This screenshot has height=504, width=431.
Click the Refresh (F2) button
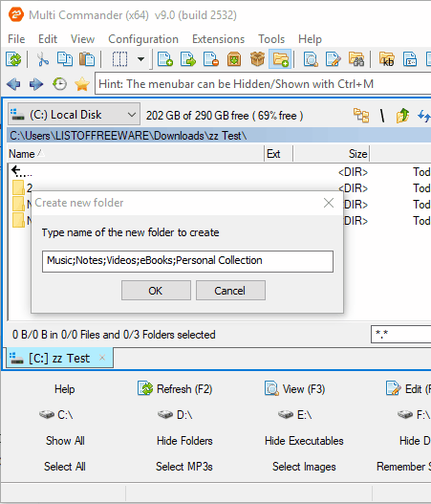pyautogui.click(x=175, y=389)
